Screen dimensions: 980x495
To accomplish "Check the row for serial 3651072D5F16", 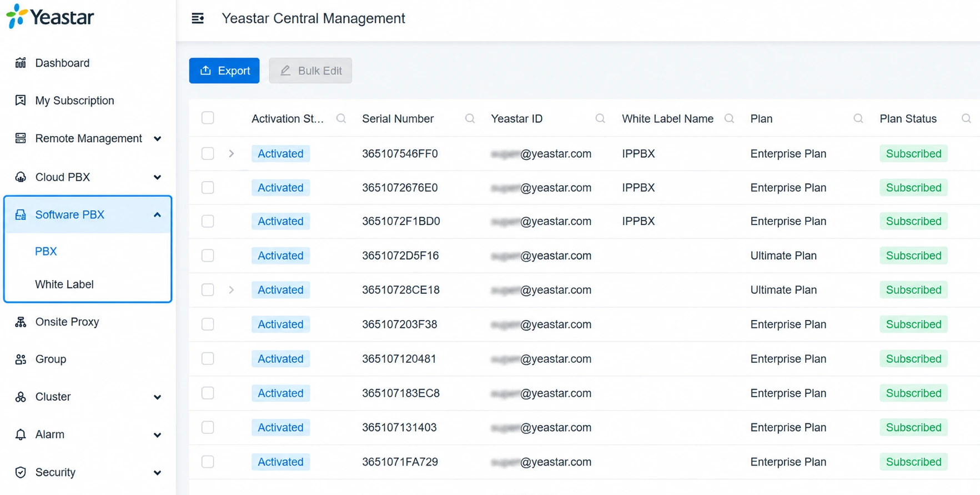I will pos(208,256).
